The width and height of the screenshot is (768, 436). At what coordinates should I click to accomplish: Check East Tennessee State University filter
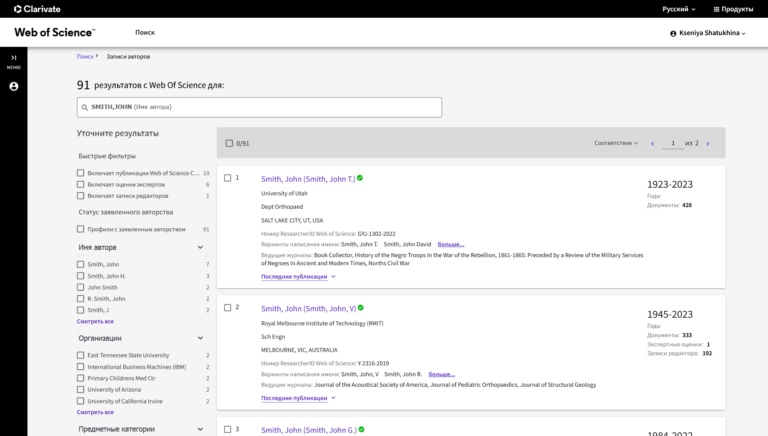point(80,355)
